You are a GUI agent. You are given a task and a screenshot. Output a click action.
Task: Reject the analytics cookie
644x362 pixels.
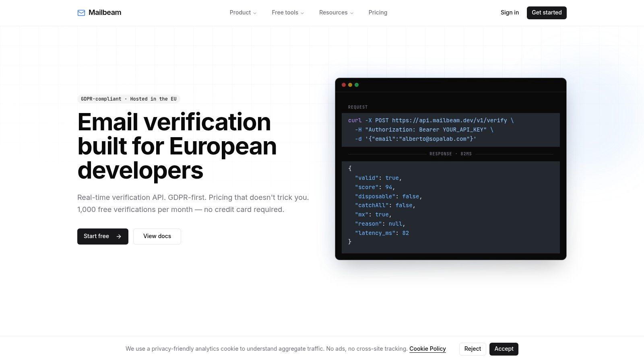(x=473, y=349)
